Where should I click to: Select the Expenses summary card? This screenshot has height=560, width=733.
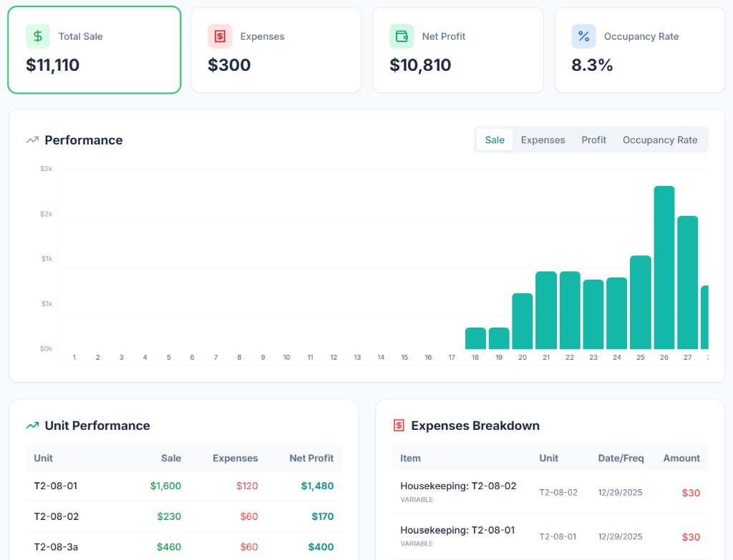tap(276, 50)
